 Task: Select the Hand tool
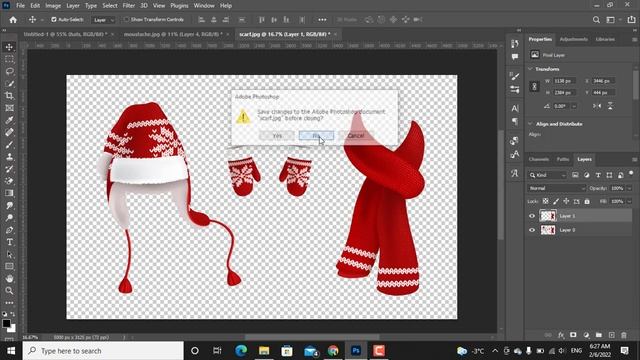(9, 279)
